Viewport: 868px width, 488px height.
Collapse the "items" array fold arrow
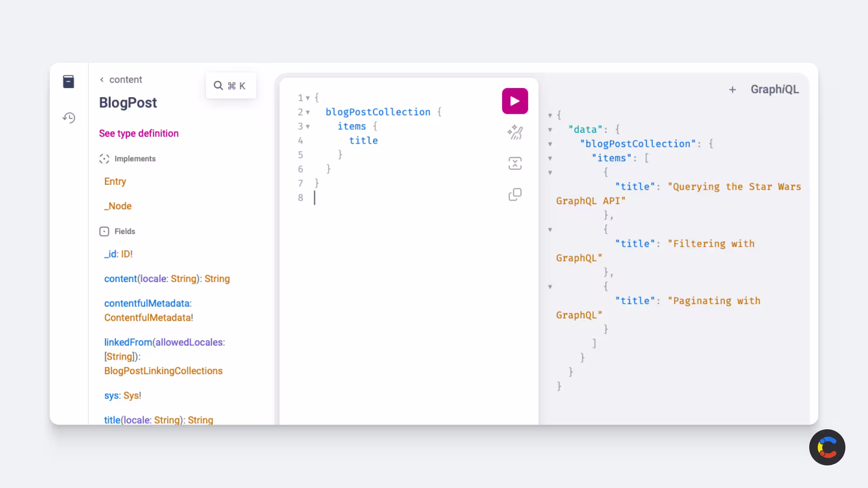(550, 159)
